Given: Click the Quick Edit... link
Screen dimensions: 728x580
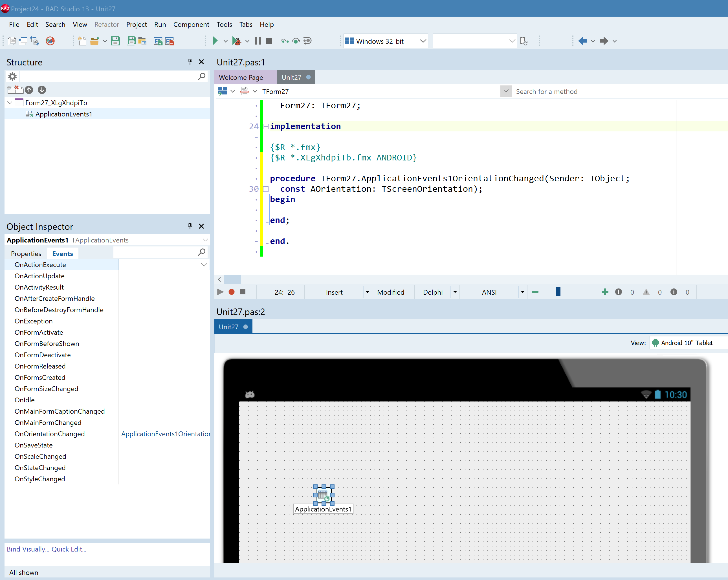Looking at the screenshot, I should pyautogui.click(x=69, y=549).
